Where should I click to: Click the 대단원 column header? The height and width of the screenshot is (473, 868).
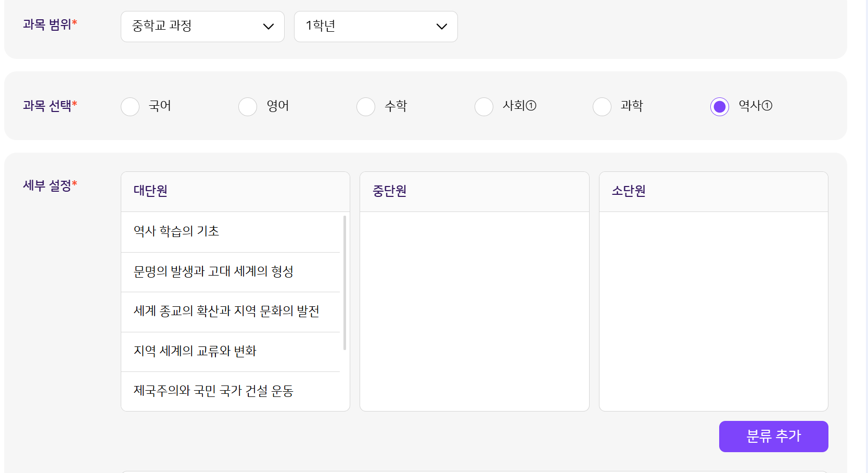pyautogui.click(x=150, y=191)
